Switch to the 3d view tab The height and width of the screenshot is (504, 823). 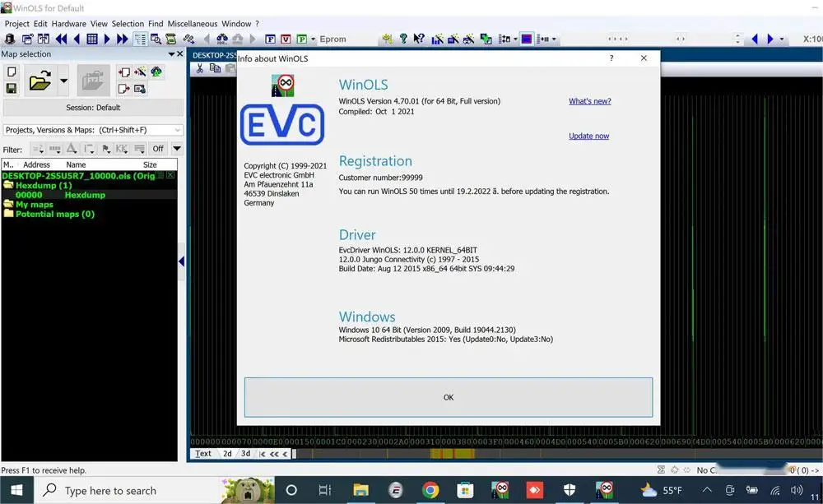[x=245, y=454]
